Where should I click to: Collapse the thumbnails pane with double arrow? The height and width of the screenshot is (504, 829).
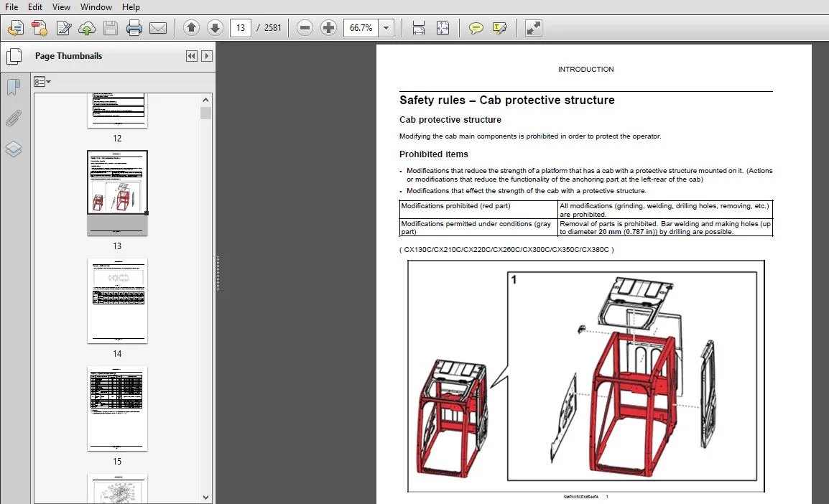pos(191,56)
